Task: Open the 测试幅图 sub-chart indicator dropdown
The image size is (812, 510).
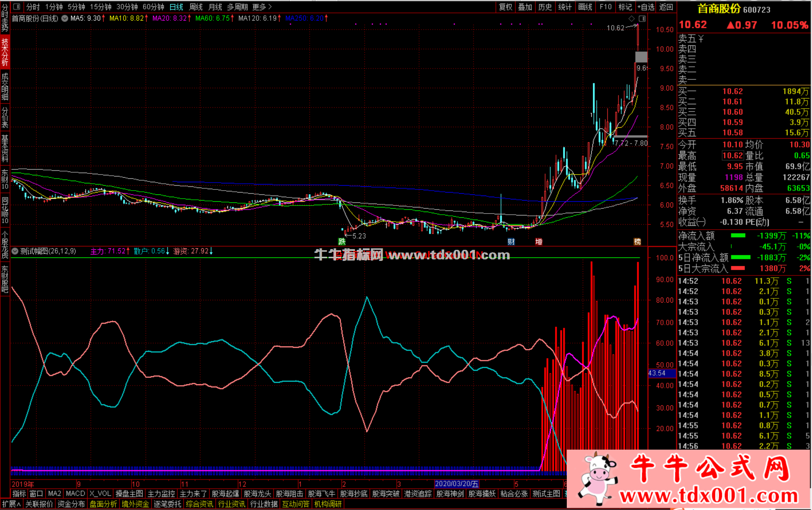Action: click(x=15, y=251)
